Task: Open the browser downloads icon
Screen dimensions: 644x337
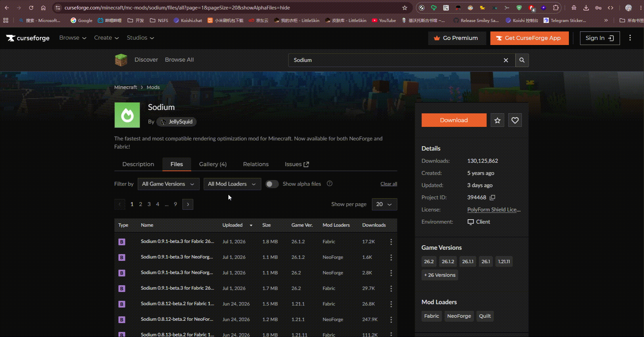Action: click(x=586, y=8)
